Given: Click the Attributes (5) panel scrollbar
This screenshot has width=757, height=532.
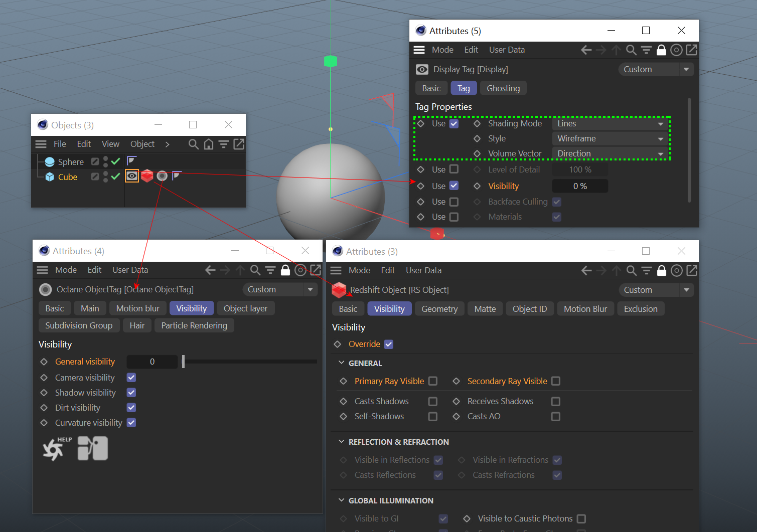Looking at the screenshot, I should tap(689, 150).
